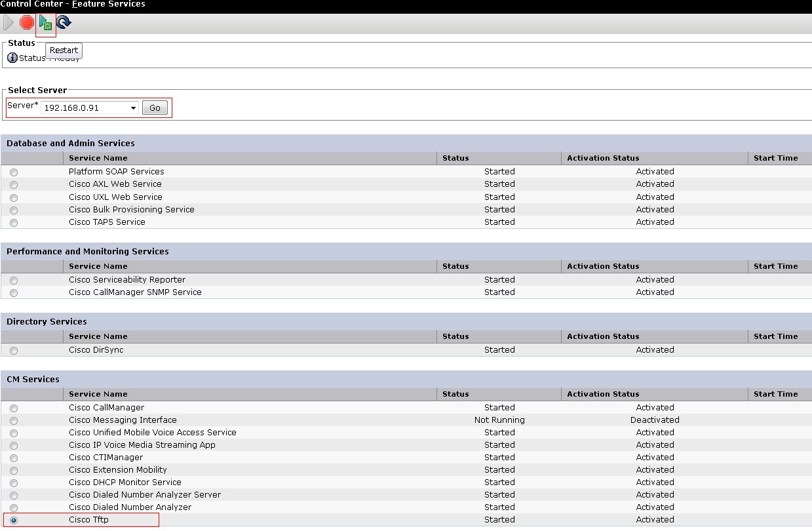Click the 'Cisco TAPS Service' name text

tap(107, 222)
